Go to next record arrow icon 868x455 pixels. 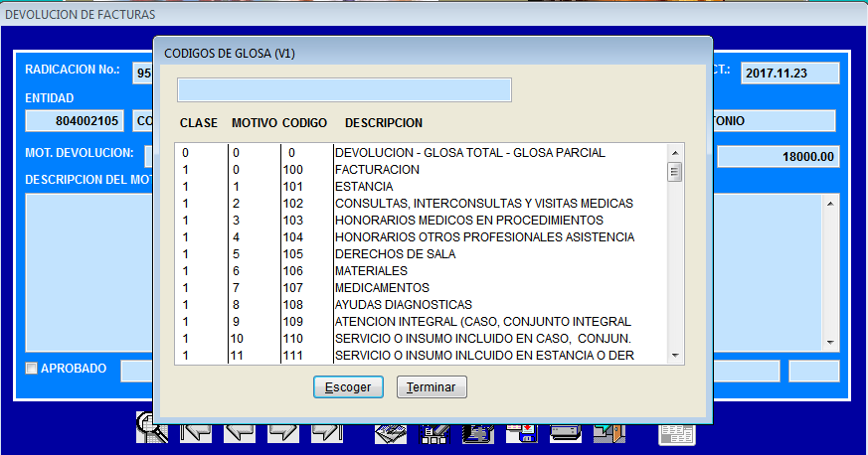tap(283, 433)
